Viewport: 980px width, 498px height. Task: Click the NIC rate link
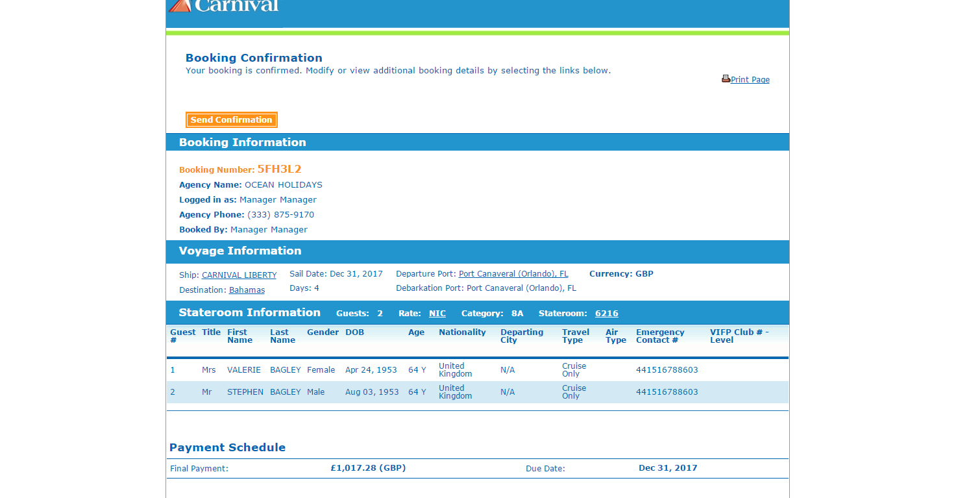437,314
